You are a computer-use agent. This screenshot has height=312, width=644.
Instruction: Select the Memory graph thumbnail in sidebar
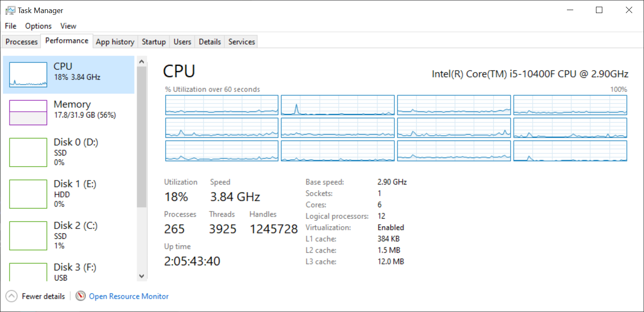[28, 112]
